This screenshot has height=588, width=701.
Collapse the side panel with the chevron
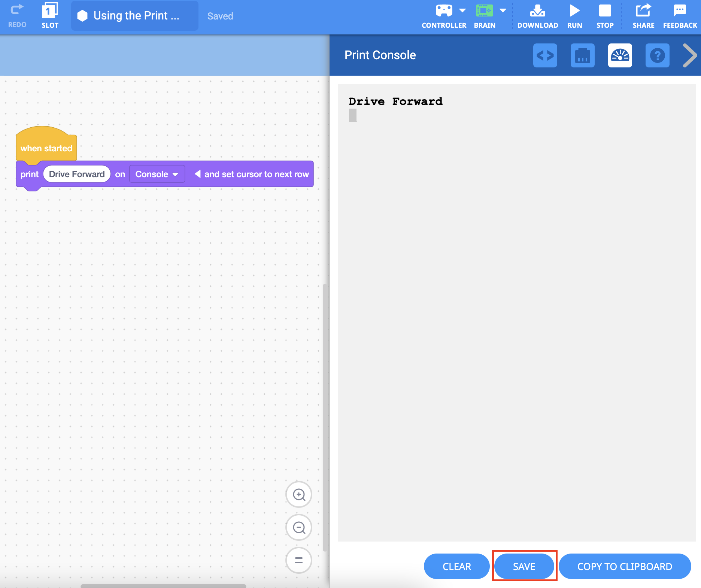[689, 55]
